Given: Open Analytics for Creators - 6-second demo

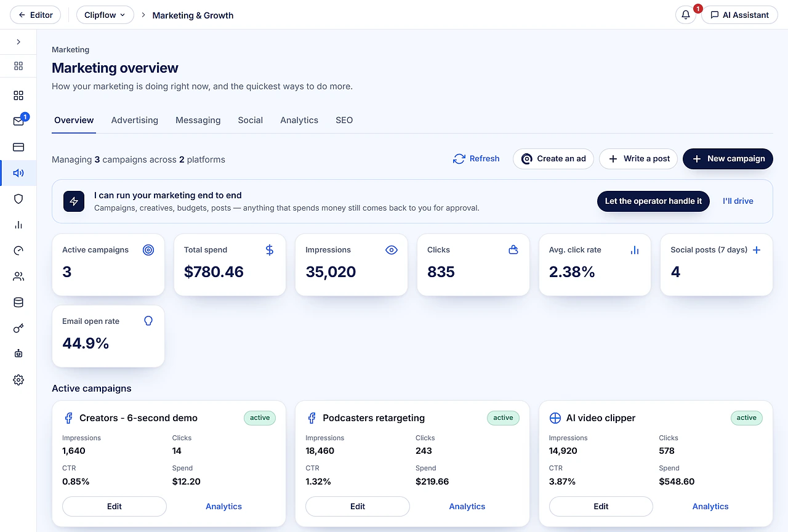Looking at the screenshot, I should (223, 506).
